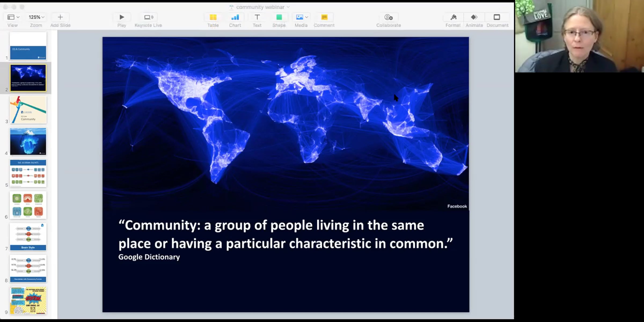
Task: Open the Collaborate sharing option
Action: (x=389, y=17)
